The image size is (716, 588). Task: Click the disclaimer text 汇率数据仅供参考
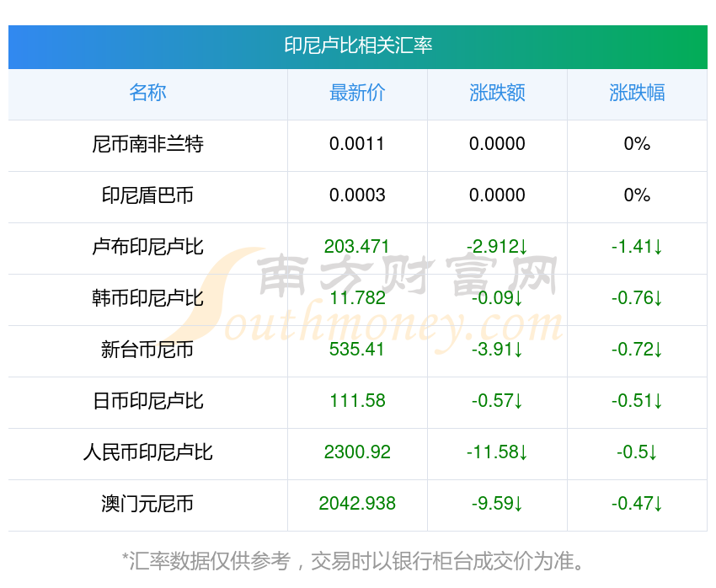click(x=210, y=561)
